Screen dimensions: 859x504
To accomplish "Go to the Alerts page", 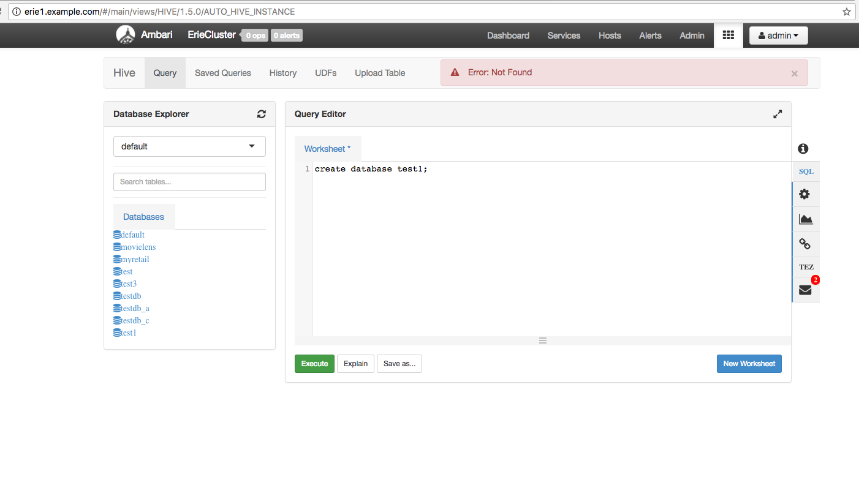I will tap(650, 36).
